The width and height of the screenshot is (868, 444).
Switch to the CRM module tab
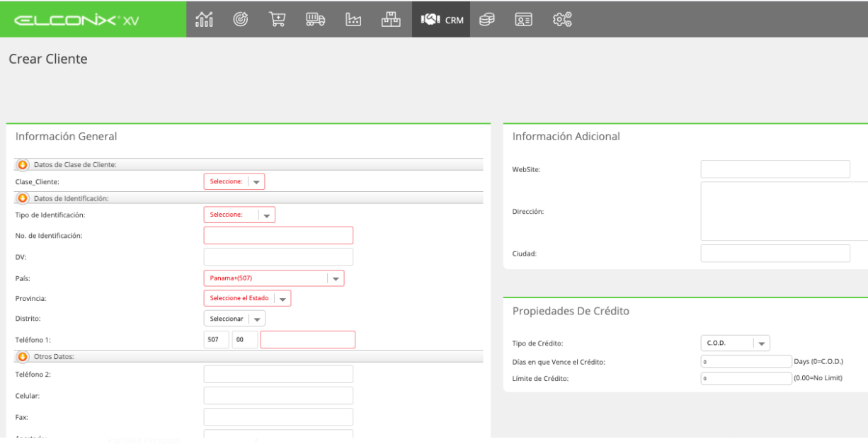click(x=442, y=20)
